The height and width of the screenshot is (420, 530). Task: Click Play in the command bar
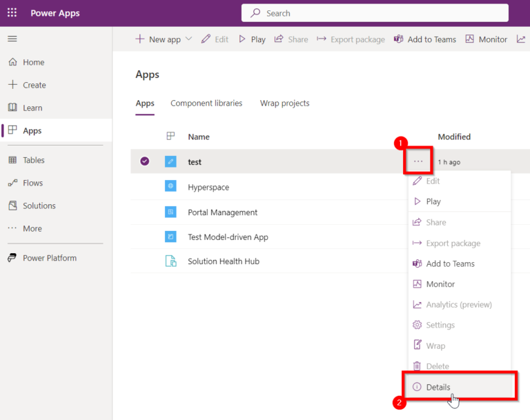coord(252,39)
